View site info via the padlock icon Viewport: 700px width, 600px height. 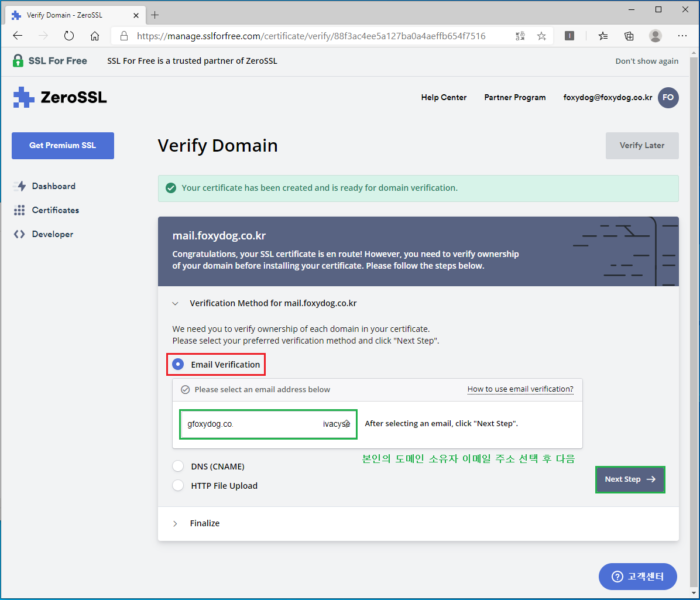(x=124, y=36)
